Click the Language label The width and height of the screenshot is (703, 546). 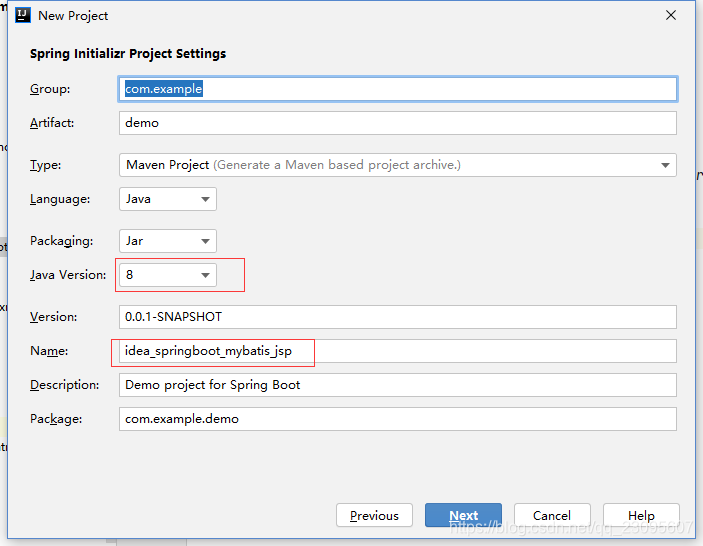tap(60, 199)
